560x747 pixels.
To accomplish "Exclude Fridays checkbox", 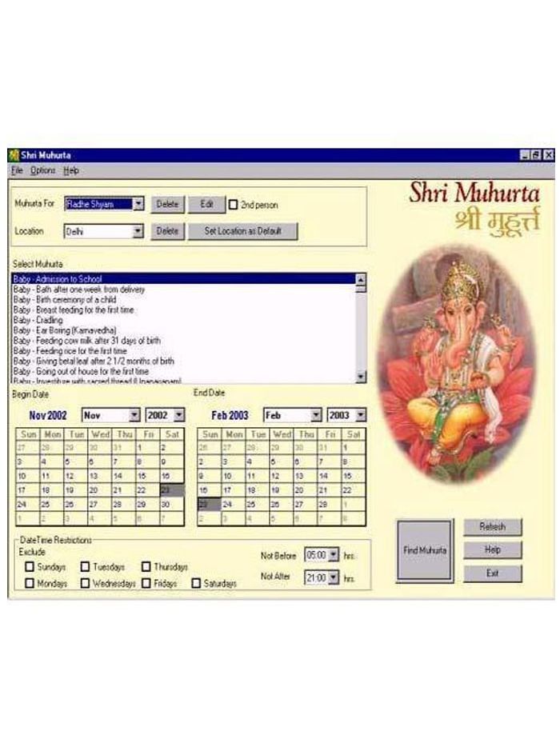I will click(146, 583).
